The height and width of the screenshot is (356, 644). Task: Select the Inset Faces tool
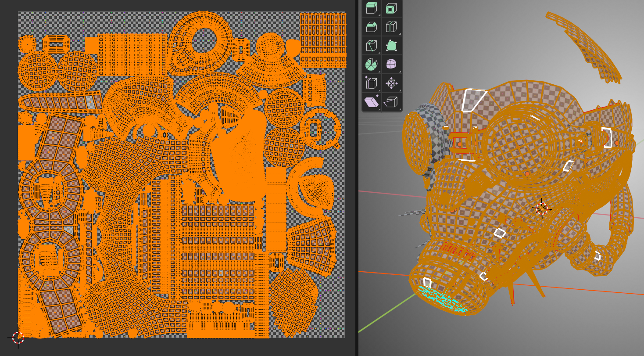click(391, 8)
